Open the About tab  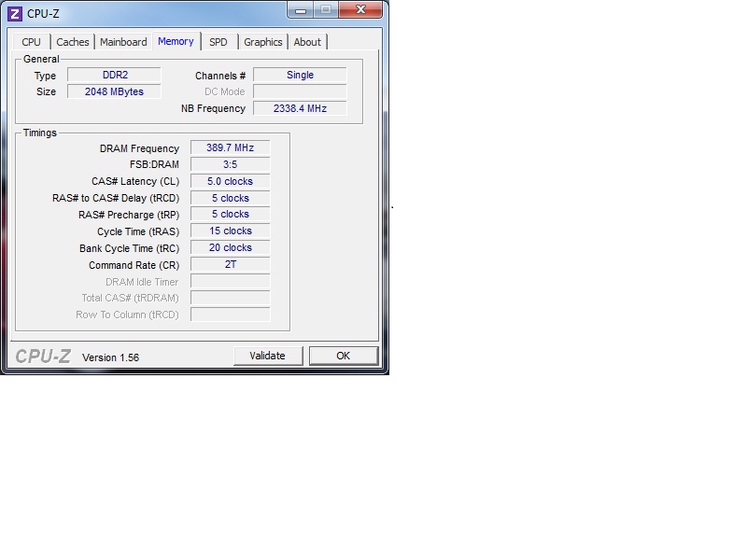tap(307, 42)
